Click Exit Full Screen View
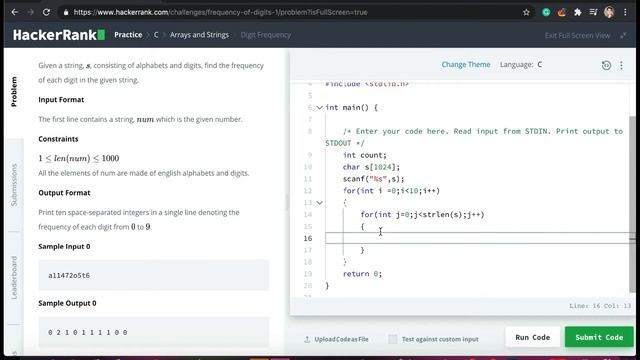Viewport: 640px width, 360px height. pos(578,36)
